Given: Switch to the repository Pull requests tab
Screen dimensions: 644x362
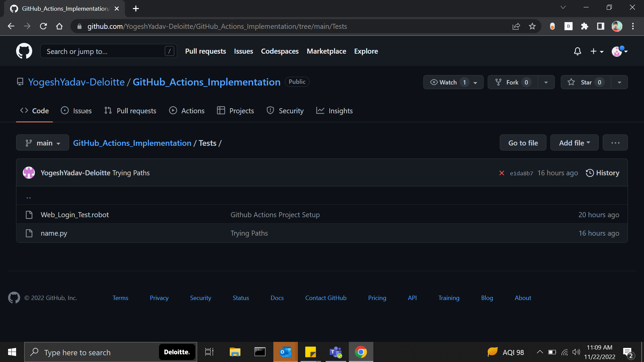Looking at the screenshot, I should point(130,111).
